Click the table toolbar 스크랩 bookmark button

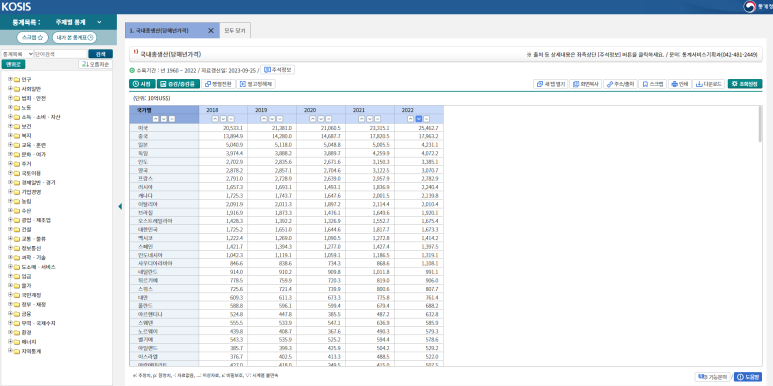coord(653,84)
